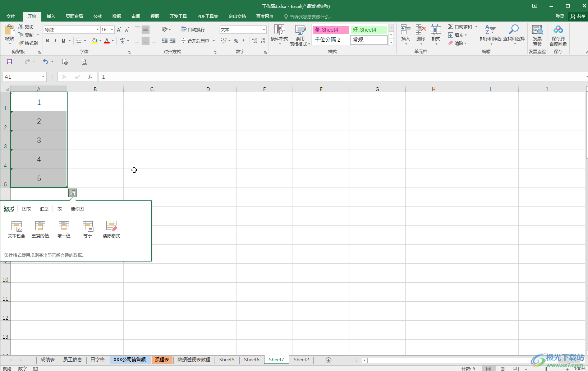Click the Save icon in quick access toolbar
Image resolution: width=588 pixels, height=371 pixels.
pos(9,62)
